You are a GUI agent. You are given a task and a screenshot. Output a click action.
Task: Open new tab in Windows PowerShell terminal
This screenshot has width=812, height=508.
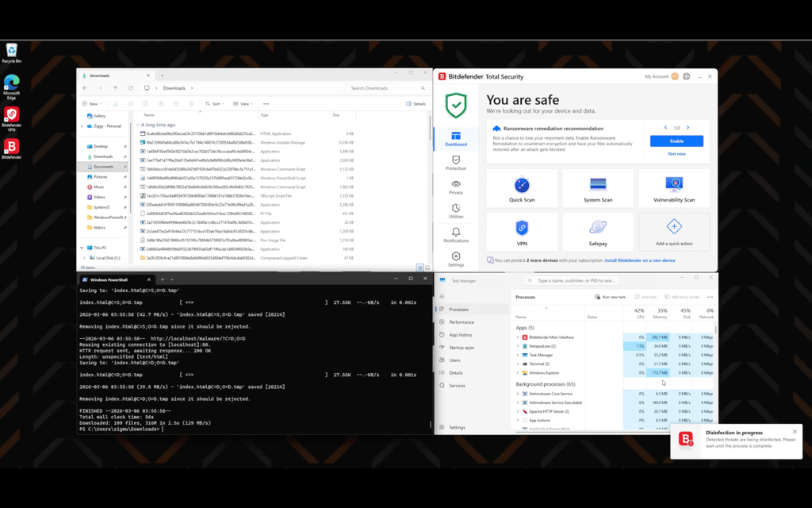click(x=162, y=279)
